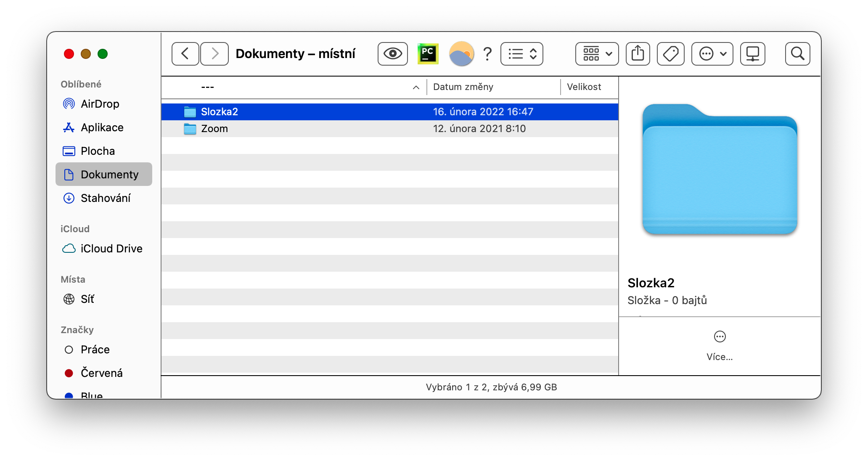This screenshot has height=461, width=868.
Task: Close the Finder window with red button
Action: click(x=69, y=54)
